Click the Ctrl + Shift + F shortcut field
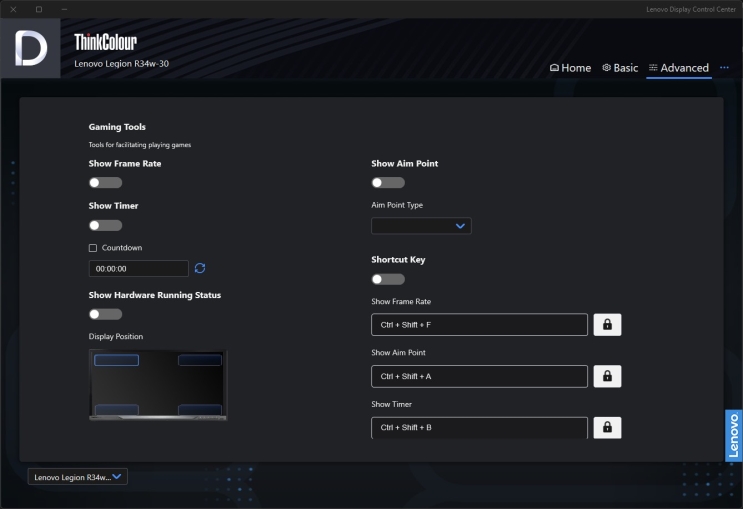This screenshot has height=509, width=743. 479,325
